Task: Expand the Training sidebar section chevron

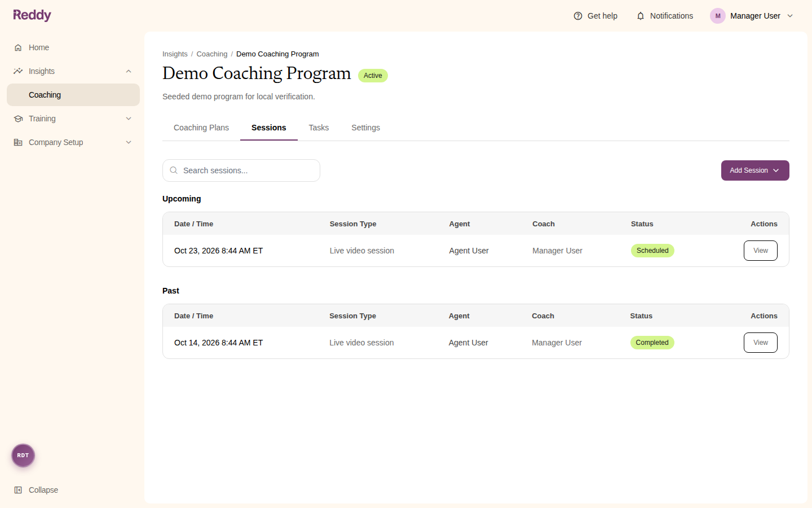Action: pos(129,119)
